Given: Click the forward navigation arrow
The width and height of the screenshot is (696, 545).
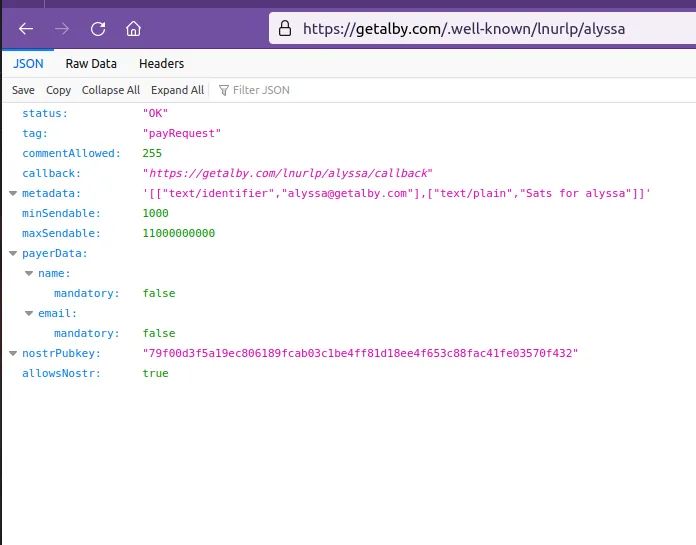Looking at the screenshot, I should click(x=62, y=28).
